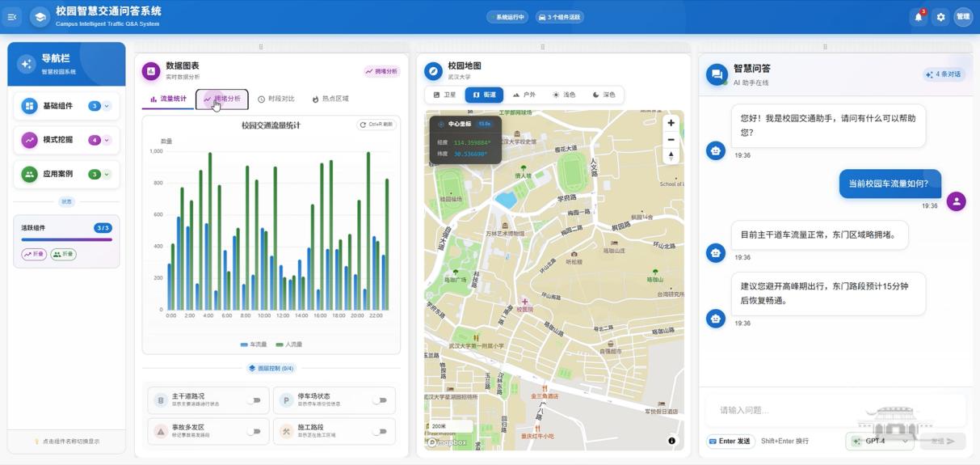Toggle 车流量 legend series
The height and width of the screenshot is (465, 980).
pos(254,345)
